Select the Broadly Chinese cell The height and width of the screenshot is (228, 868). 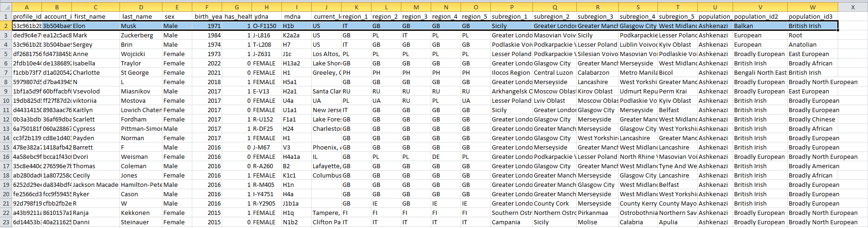coord(812,119)
